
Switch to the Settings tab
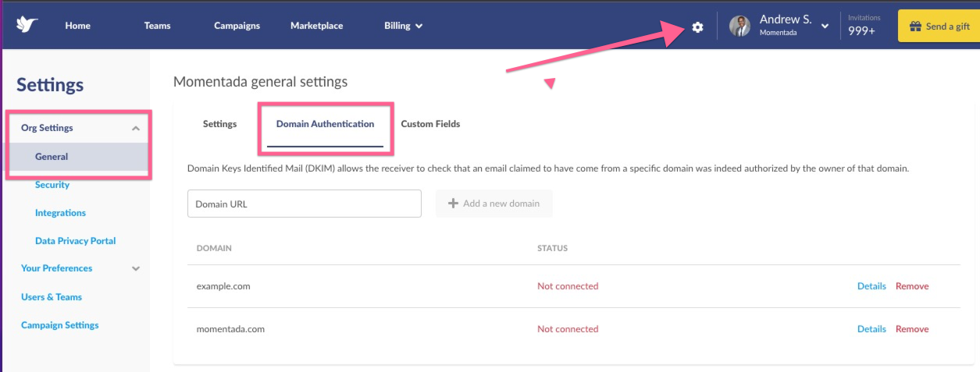point(219,124)
